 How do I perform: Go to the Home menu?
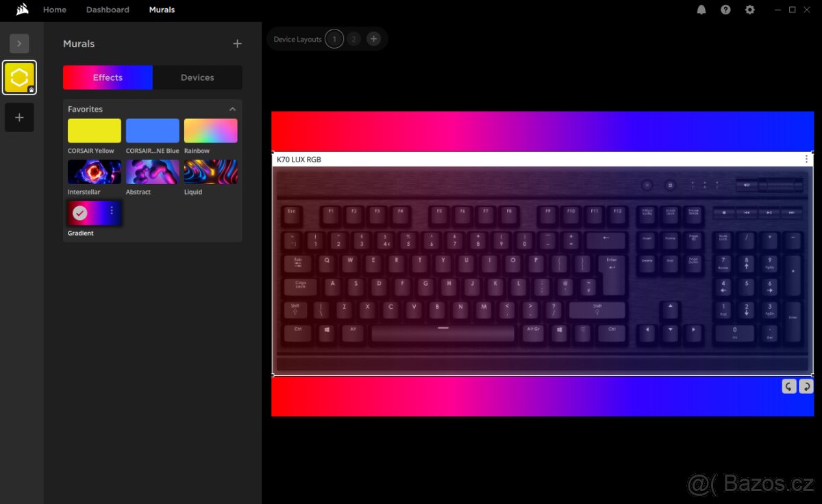pos(55,10)
